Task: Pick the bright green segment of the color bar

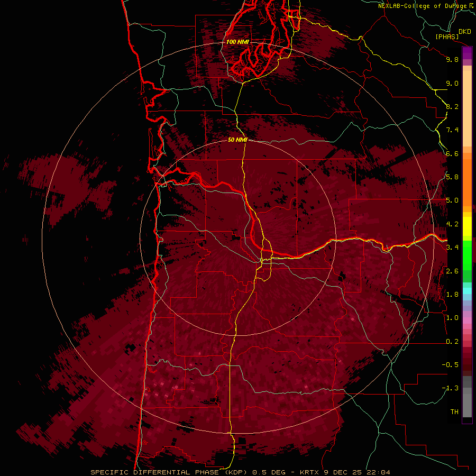Action: pyautogui.click(x=467, y=255)
